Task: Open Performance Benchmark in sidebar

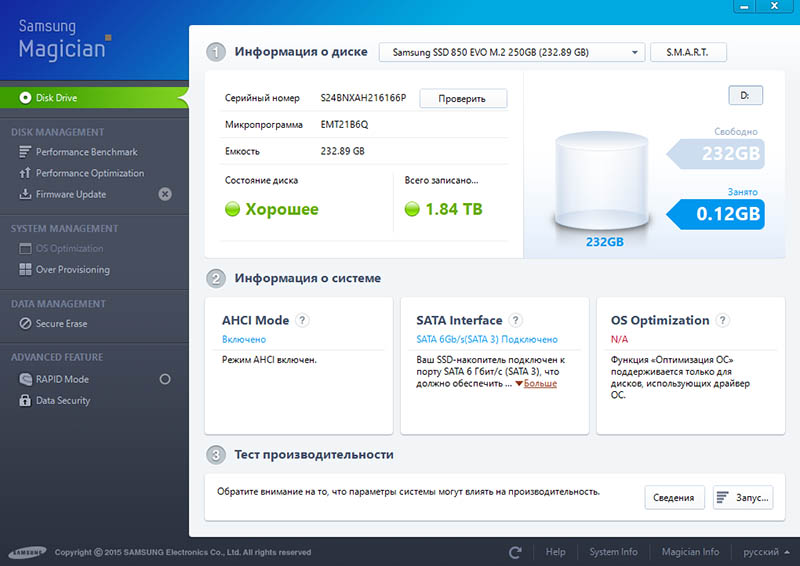Action: [86, 152]
